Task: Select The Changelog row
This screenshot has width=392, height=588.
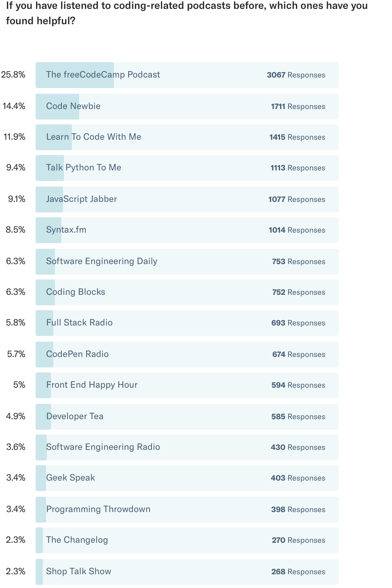Action: click(187, 540)
